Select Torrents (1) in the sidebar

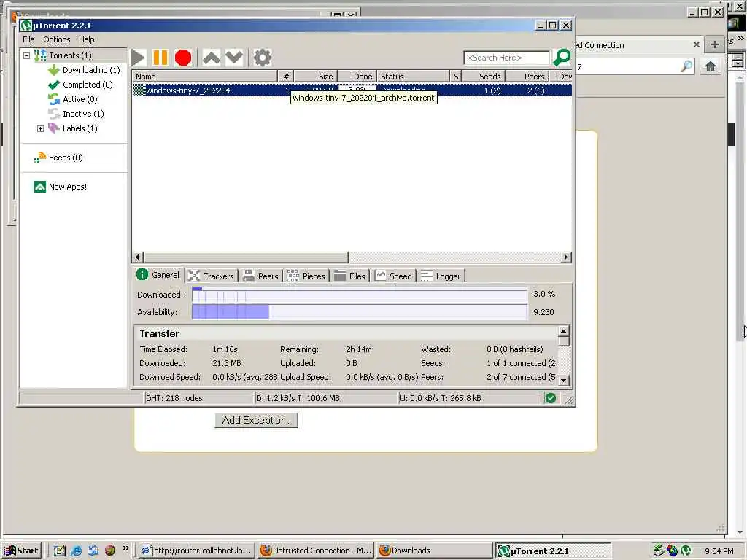click(70, 55)
